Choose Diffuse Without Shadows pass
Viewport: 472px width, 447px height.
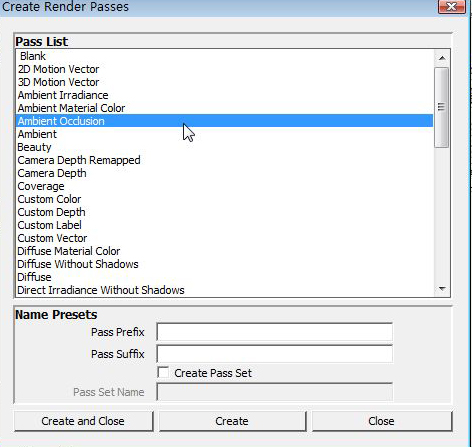click(224, 264)
